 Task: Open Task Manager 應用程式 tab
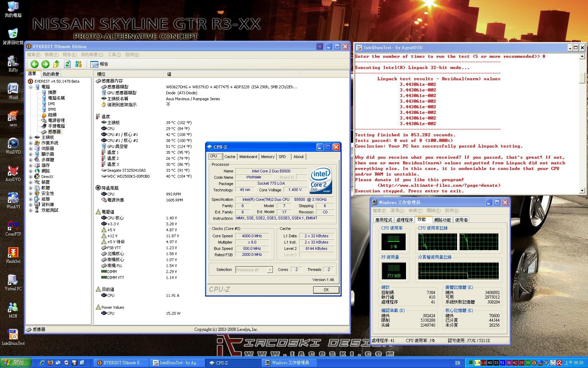coord(384,220)
